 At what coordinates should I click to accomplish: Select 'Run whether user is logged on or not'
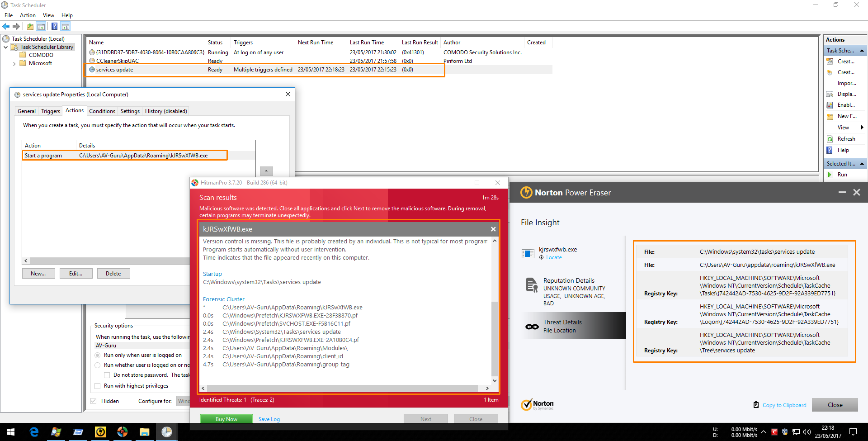[98, 365]
